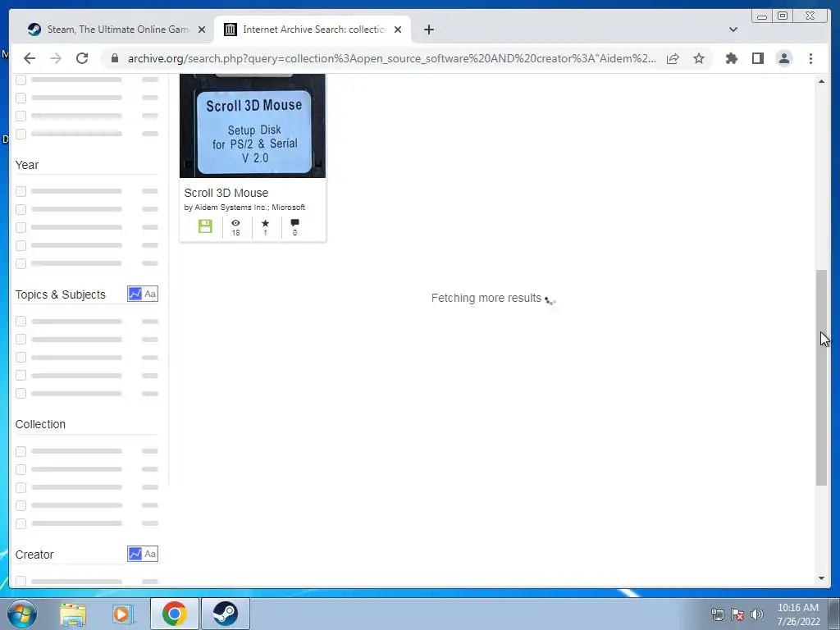
Task: Open the Extensions puzzle icon
Action: (731, 58)
